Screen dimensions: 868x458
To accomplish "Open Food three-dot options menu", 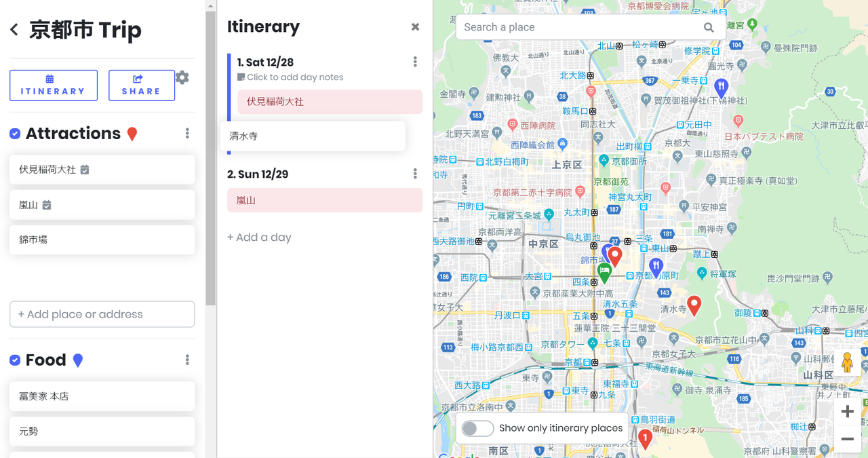I will point(187,360).
